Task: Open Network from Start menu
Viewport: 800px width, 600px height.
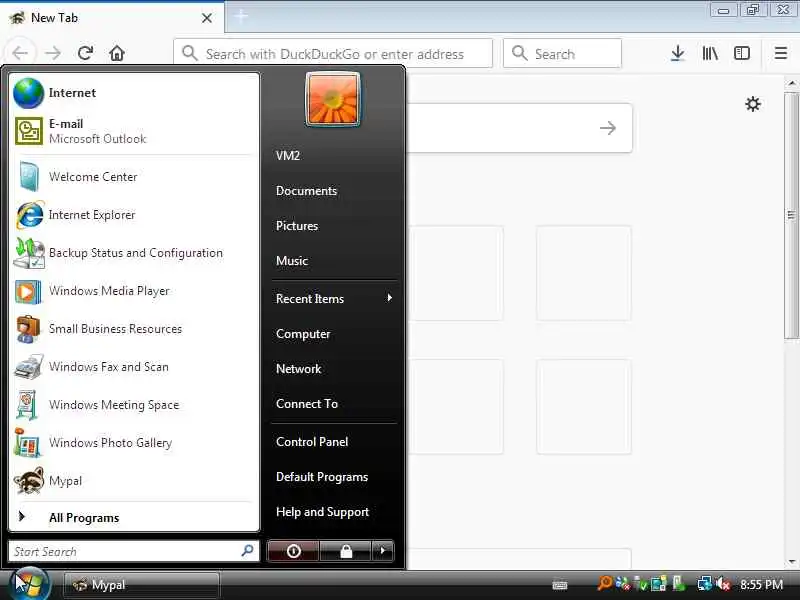Action: coord(298,369)
